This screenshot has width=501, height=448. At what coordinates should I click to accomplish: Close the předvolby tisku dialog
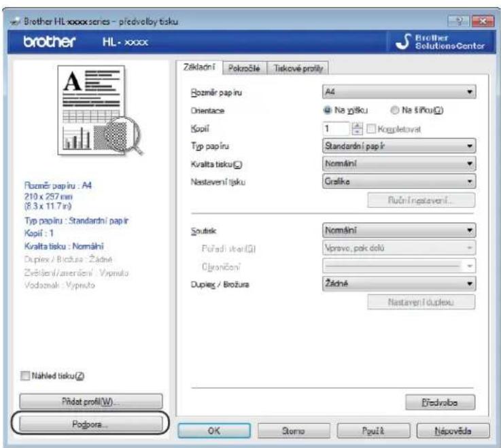[x=483, y=21]
